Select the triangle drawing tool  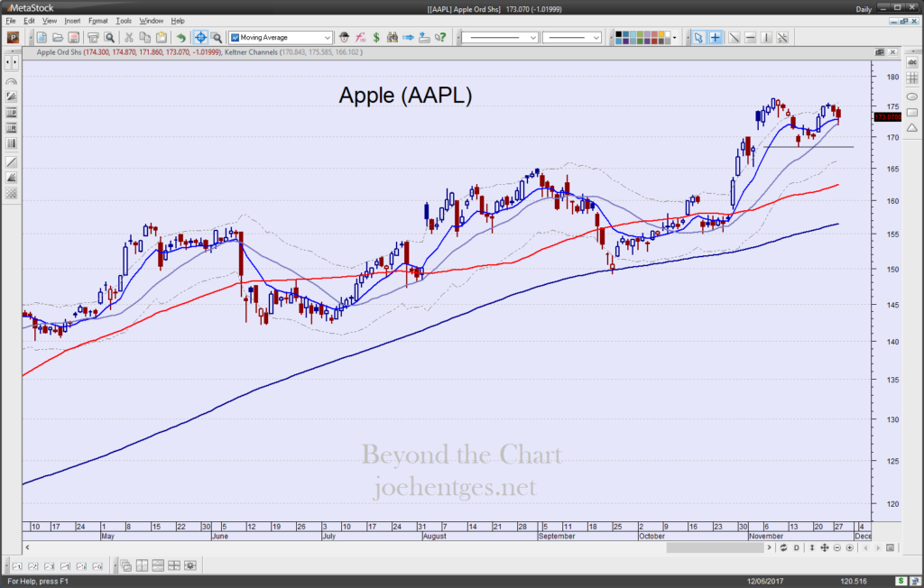[x=912, y=128]
